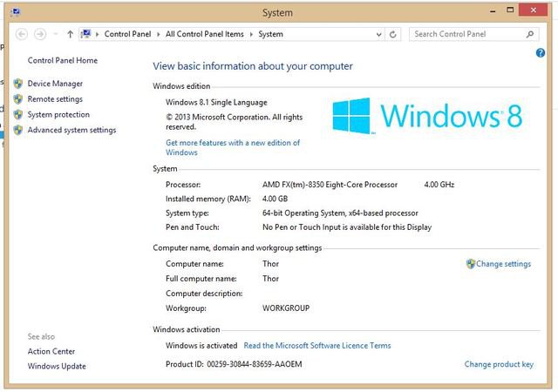The image size is (558, 392).
Task: Click the WORKGROUP value
Action: click(x=286, y=308)
